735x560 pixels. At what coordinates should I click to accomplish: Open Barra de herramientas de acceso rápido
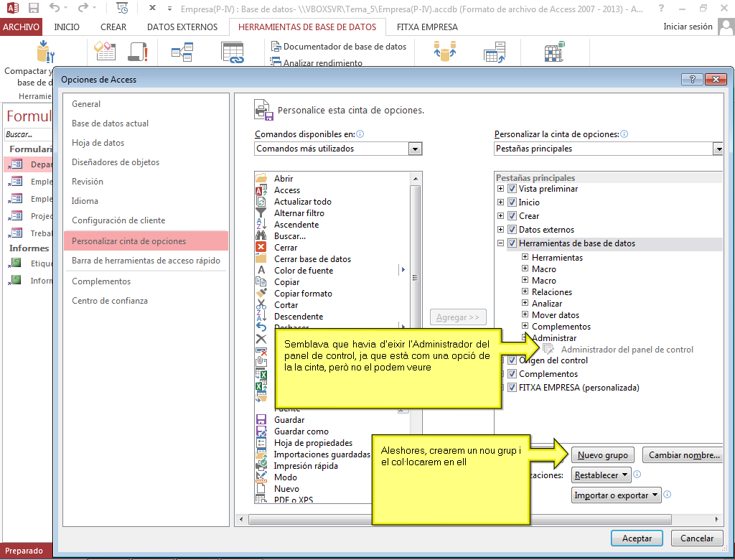click(x=146, y=261)
